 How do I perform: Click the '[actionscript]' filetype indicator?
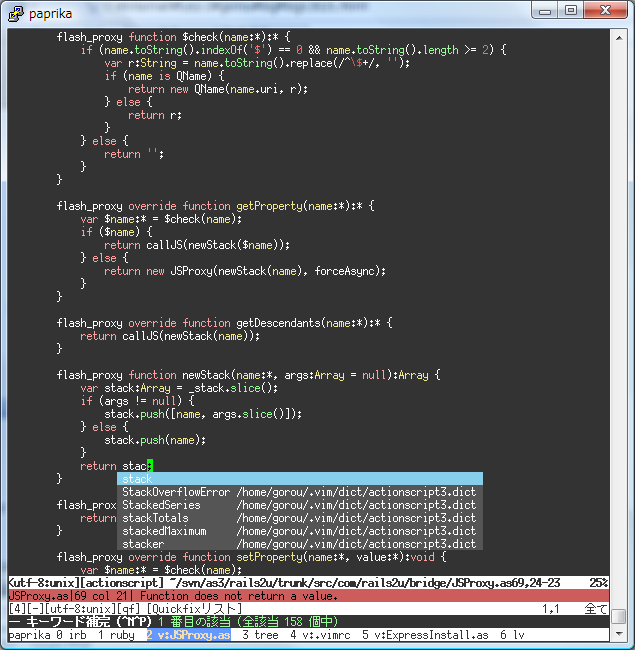click(x=122, y=583)
